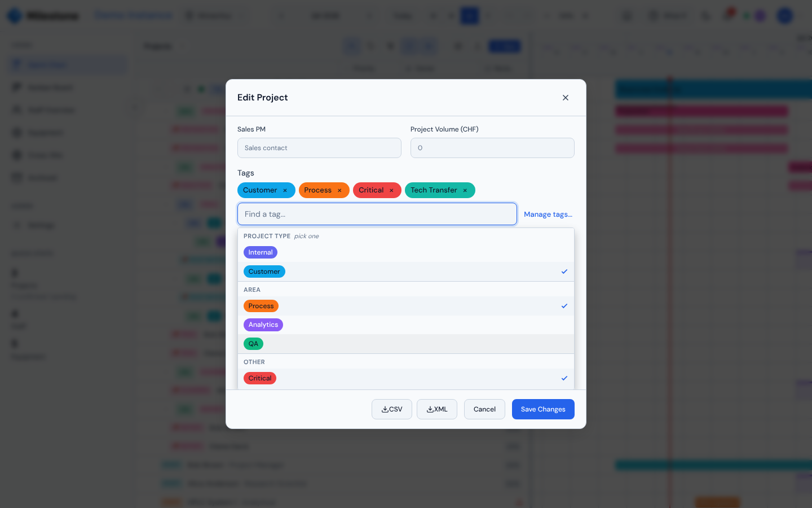Click into the Project Volume (CHF) field

click(492, 148)
